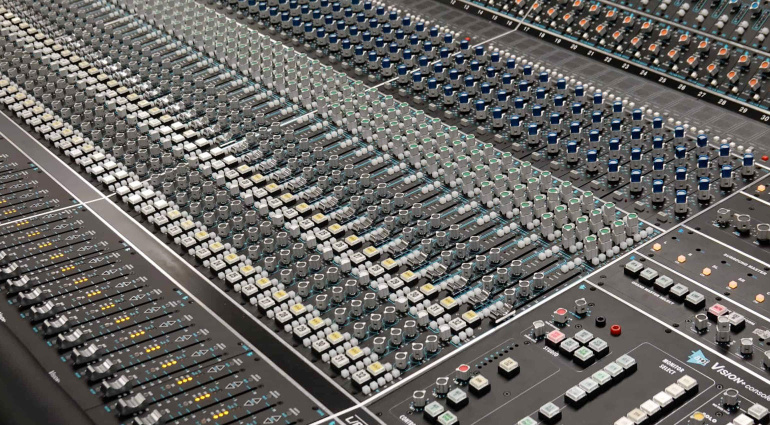Click the "SURROUND MASTER" label
The width and height of the screenshot is (770, 425).
coord(745,264)
